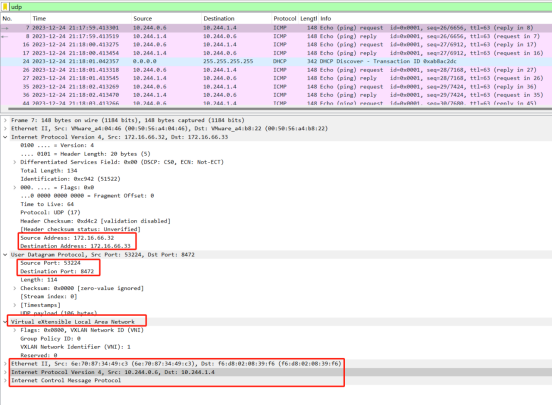This screenshot has width=552, height=405.
Task: Select UDP Length: 114 line
Action: (x=39, y=280)
